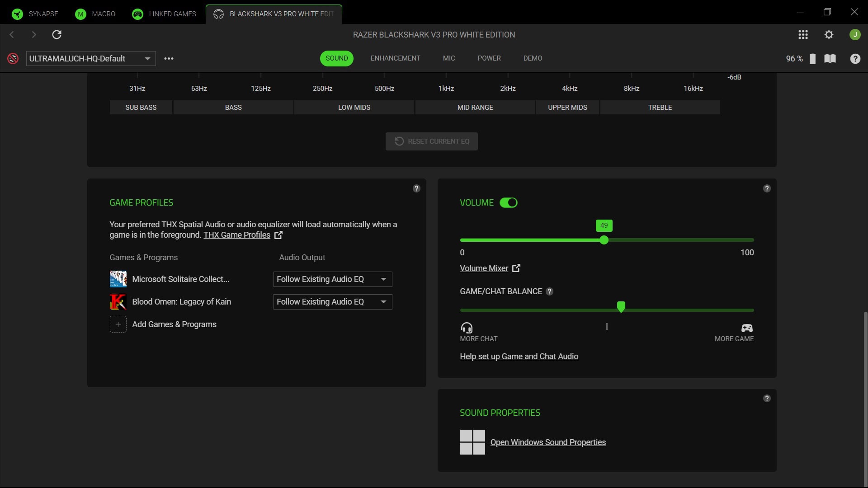Click the battery level icon
This screenshot has width=868, height=488.
tap(812, 59)
